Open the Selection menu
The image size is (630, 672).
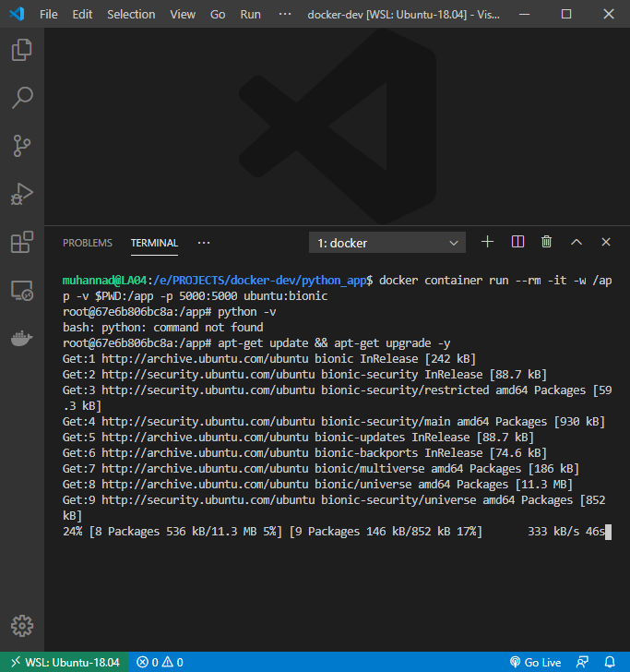click(x=131, y=14)
